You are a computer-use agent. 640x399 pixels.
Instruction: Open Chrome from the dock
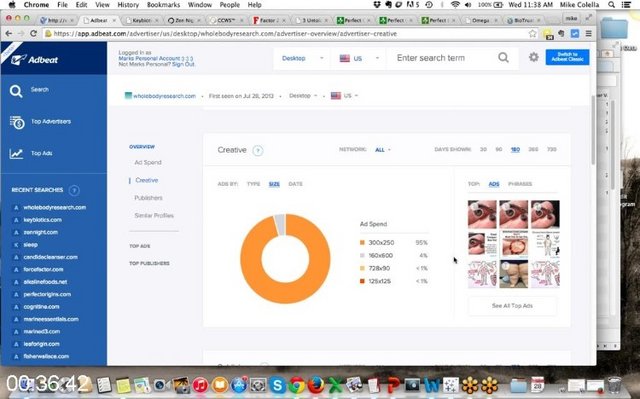[297, 385]
